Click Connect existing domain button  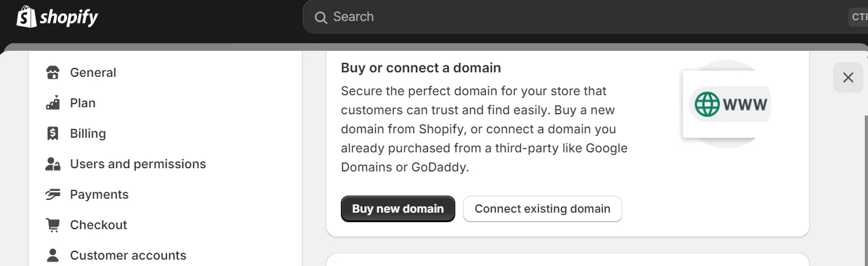point(542,209)
